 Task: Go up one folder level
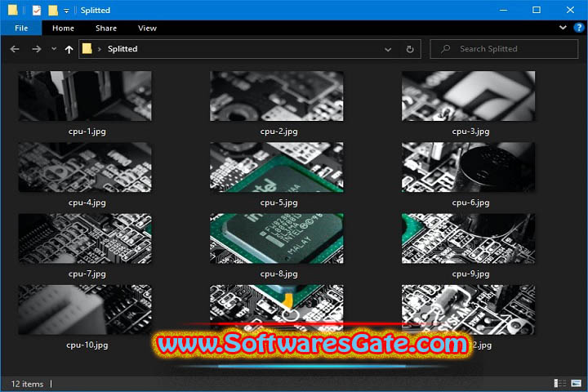pos(69,49)
